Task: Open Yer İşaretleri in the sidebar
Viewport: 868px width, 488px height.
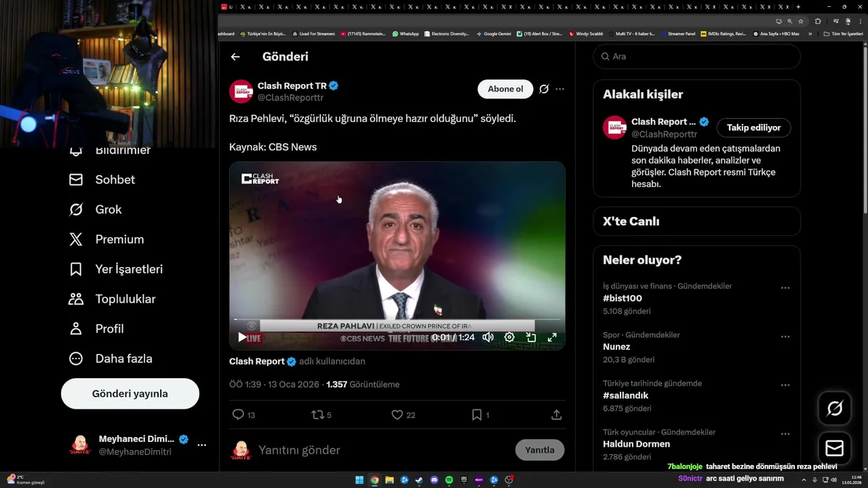Action: (x=116, y=269)
